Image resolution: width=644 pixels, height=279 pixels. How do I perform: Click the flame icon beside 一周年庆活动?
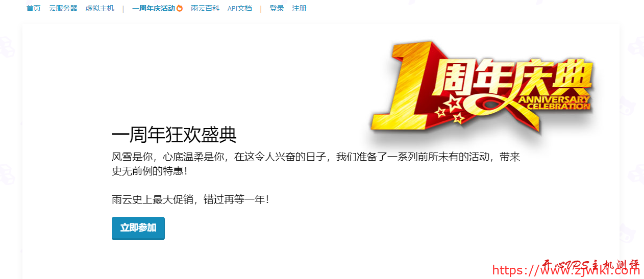pyautogui.click(x=180, y=8)
